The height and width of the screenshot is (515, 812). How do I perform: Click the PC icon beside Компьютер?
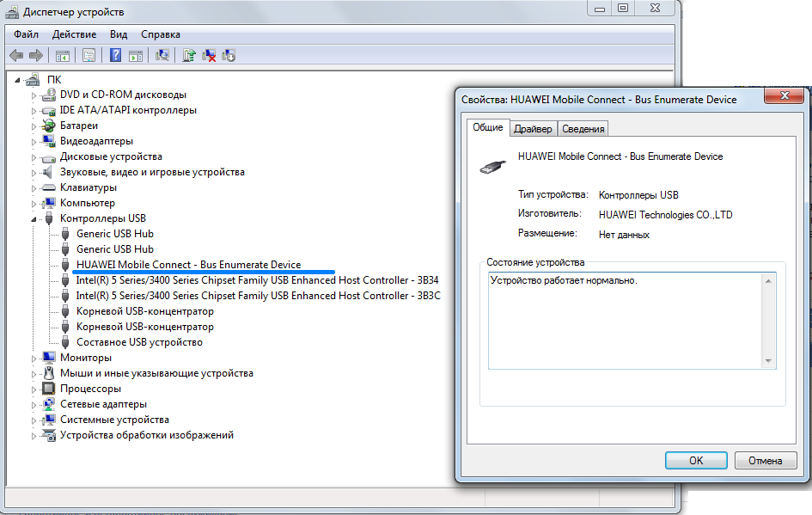coord(49,203)
